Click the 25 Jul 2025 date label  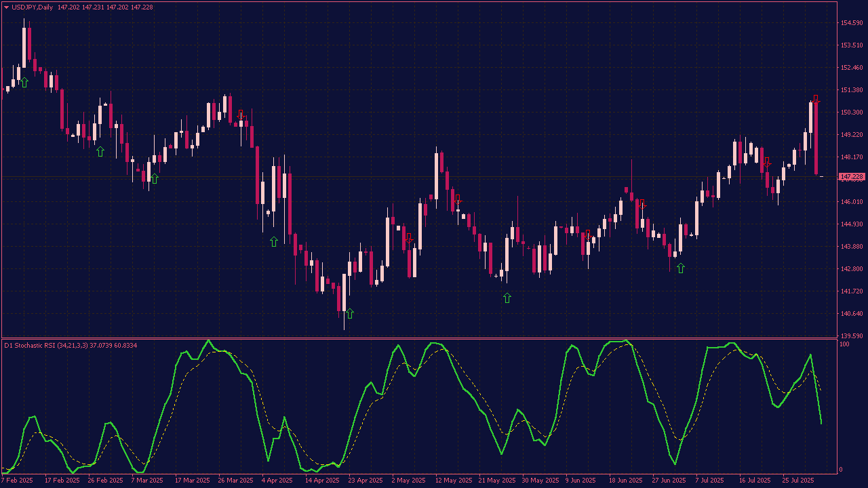click(x=797, y=481)
